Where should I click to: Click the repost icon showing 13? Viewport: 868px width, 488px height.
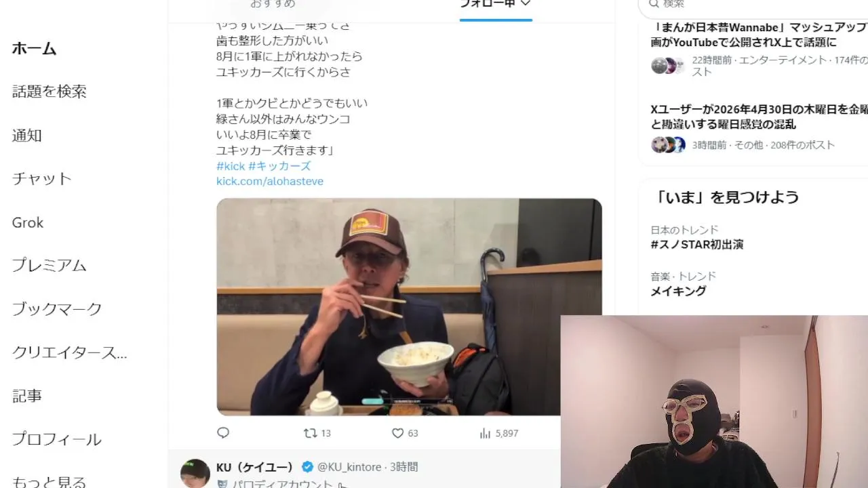point(310,432)
